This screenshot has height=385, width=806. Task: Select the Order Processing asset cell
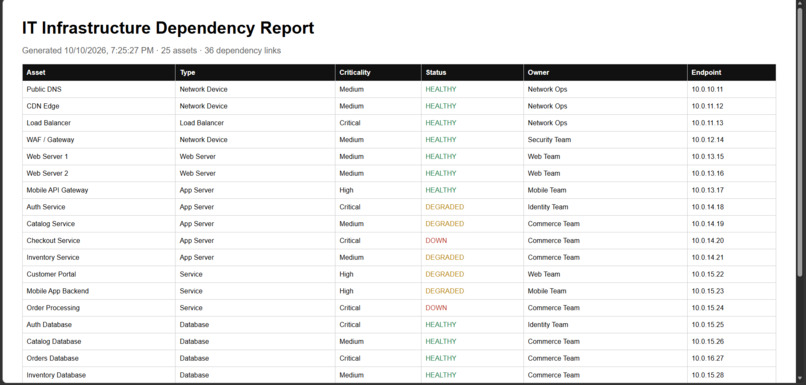(99, 308)
